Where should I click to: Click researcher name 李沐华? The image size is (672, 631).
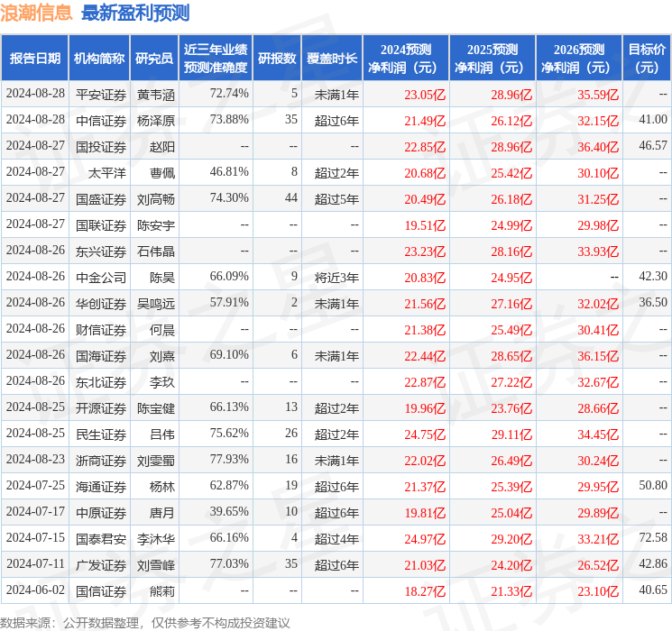tap(156, 538)
